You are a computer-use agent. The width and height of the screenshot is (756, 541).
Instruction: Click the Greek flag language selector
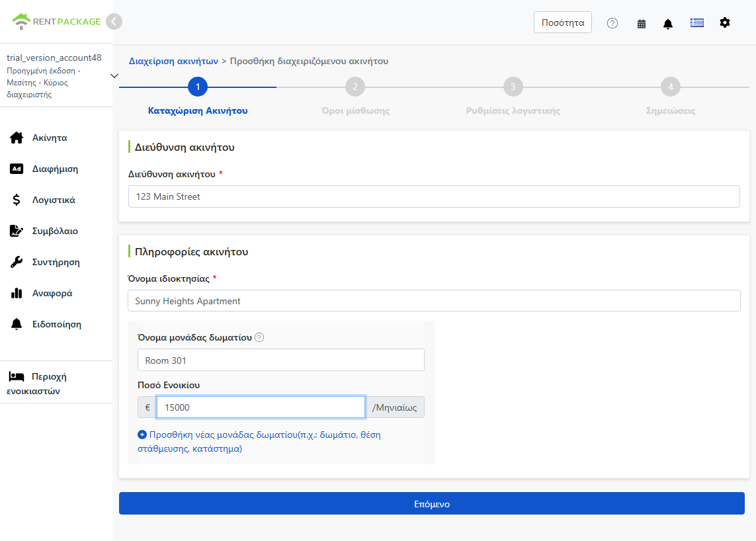(x=696, y=22)
